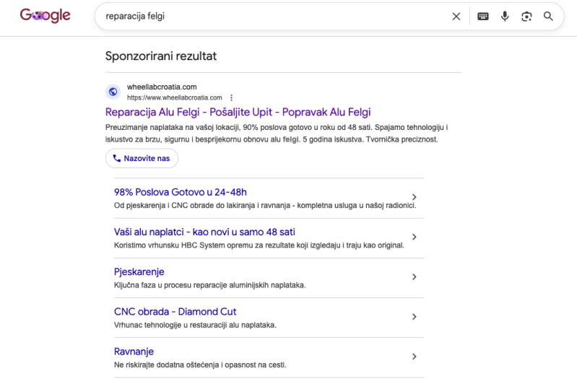Open the 'Ravnanje' sitelink
The height and width of the screenshot is (392, 577).
(134, 352)
